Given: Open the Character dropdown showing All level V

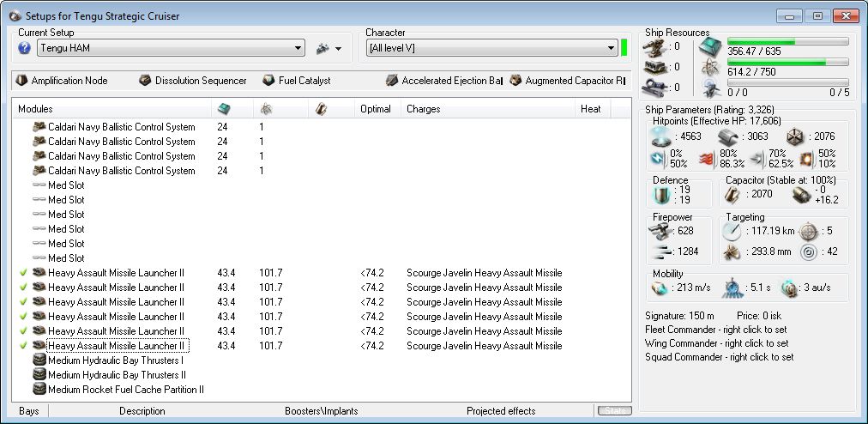Looking at the screenshot, I should [x=491, y=48].
